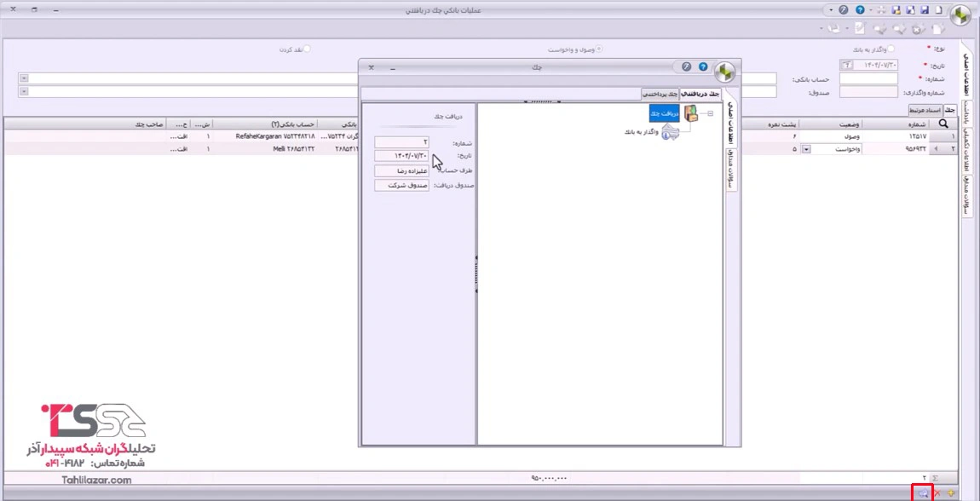Select the دریافت چك tree item
The height and width of the screenshot is (501, 980).
[664, 113]
